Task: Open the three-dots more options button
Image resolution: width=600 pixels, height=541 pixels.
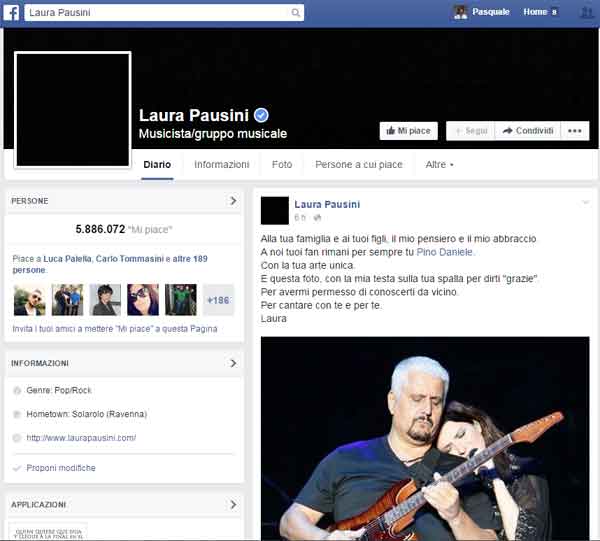Action: coord(575,131)
